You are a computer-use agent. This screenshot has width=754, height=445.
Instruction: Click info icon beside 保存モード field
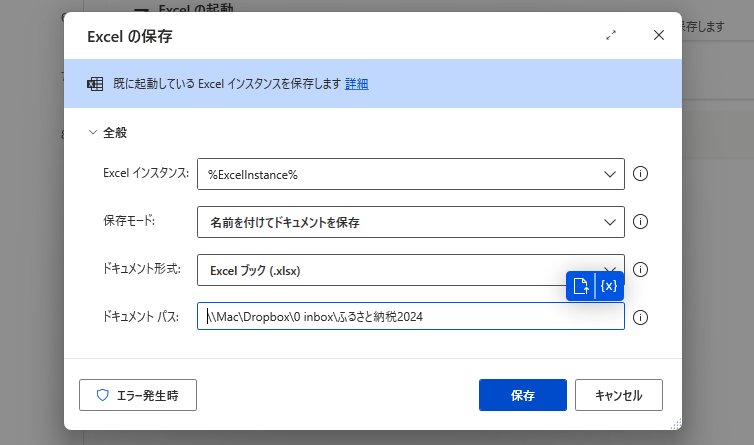(x=640, y=222)
